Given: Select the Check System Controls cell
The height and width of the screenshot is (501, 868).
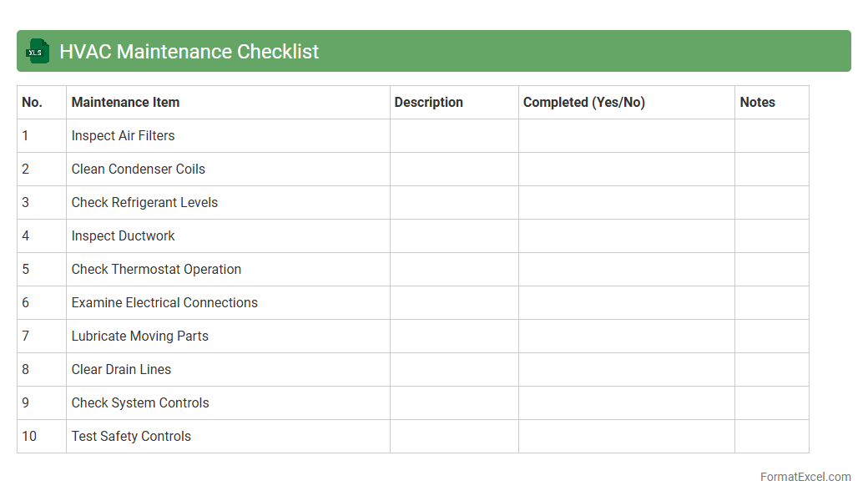Looking at the screenshot, I should (140, 402).
